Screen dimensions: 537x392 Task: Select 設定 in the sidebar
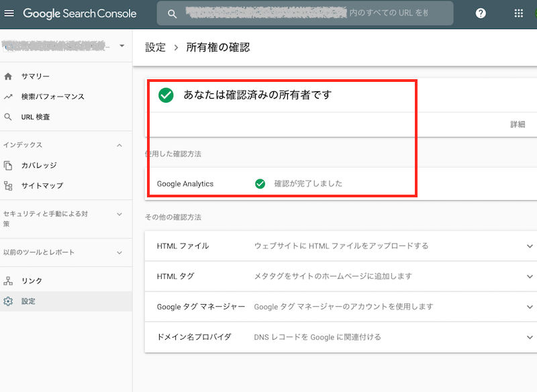tap(66, 301)
